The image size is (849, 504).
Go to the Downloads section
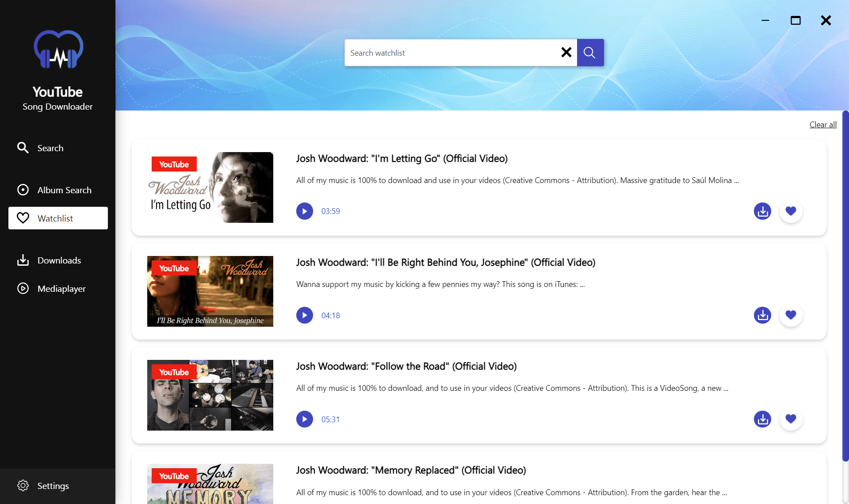pyautogui.click(x=57, y=260)
